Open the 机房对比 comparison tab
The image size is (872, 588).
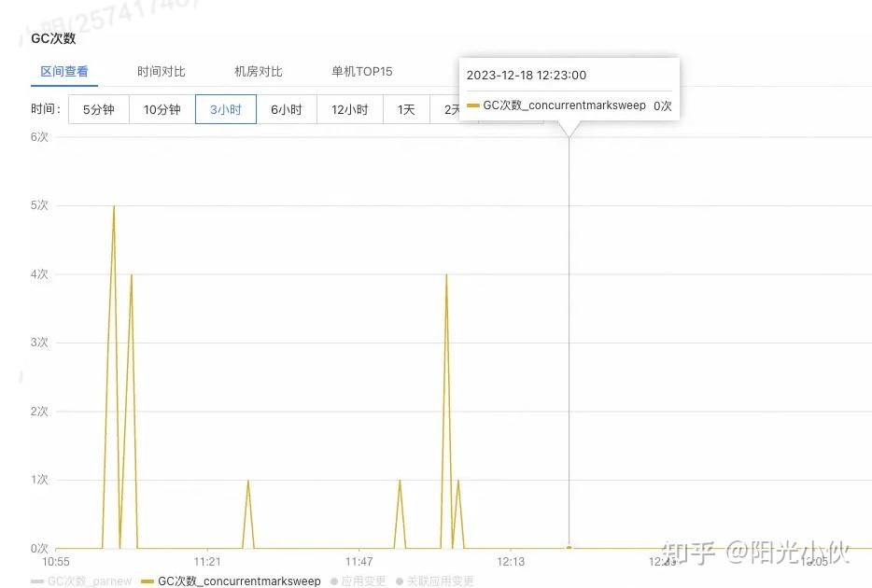click(260, 71)
